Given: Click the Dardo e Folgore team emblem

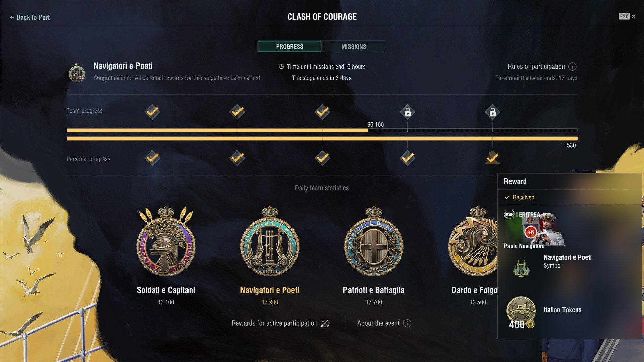Looking at the screenshot, I should coord(473,241).
